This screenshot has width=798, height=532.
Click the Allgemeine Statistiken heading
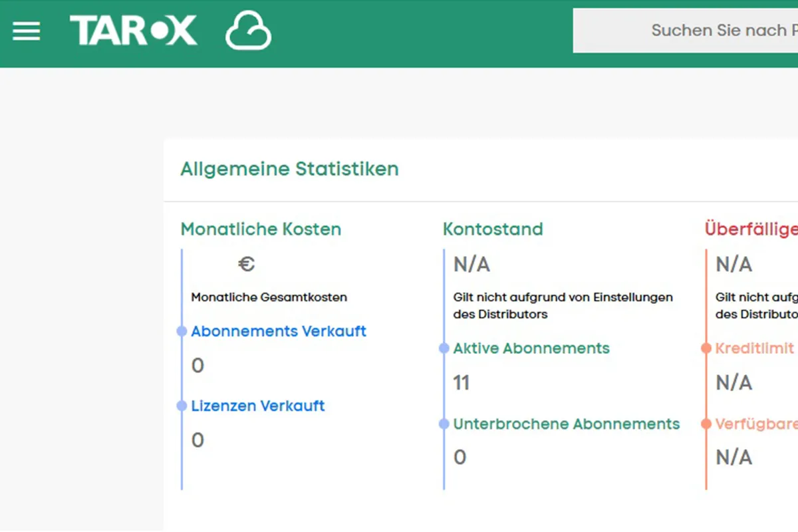coord(289,169)
